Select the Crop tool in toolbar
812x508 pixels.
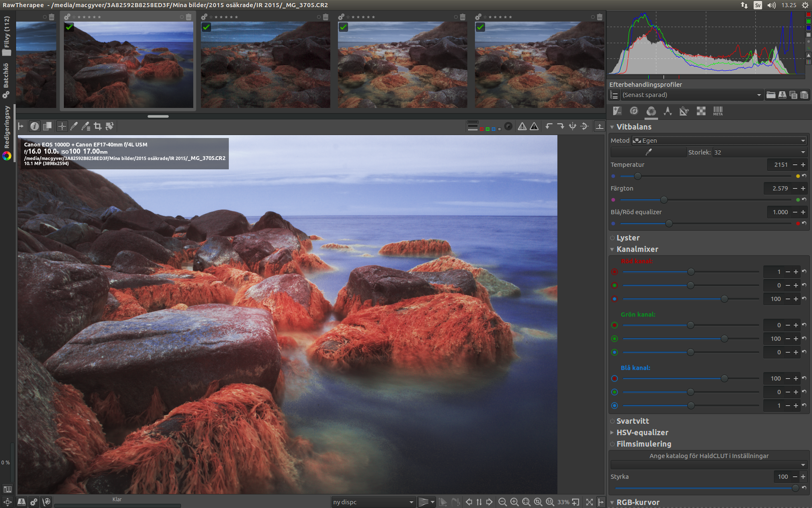pyautogui.click(x=98, y=126)
